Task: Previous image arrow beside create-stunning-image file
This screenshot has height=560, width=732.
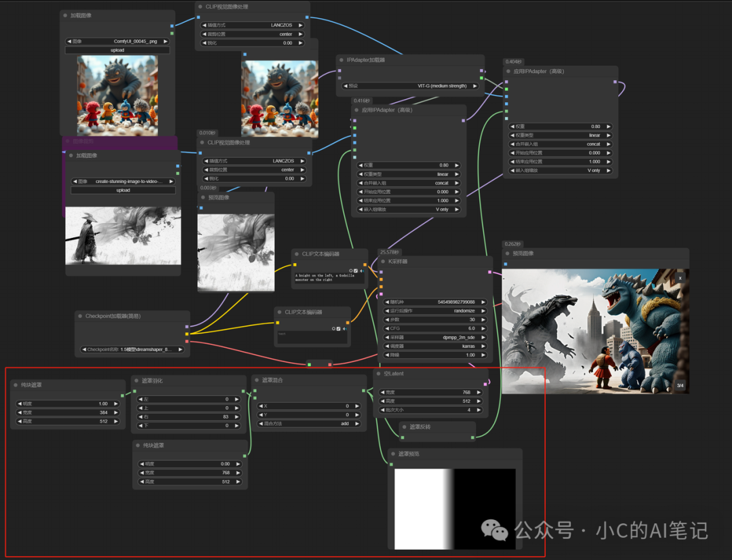Action: 75,181
